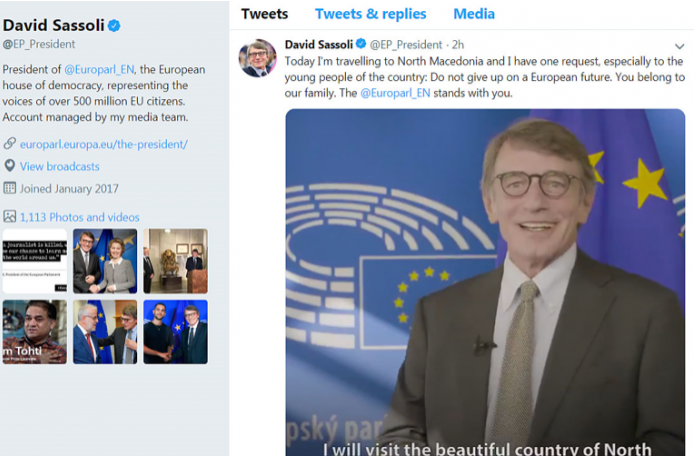Switch to the Tweets tab

click(264, 14)
